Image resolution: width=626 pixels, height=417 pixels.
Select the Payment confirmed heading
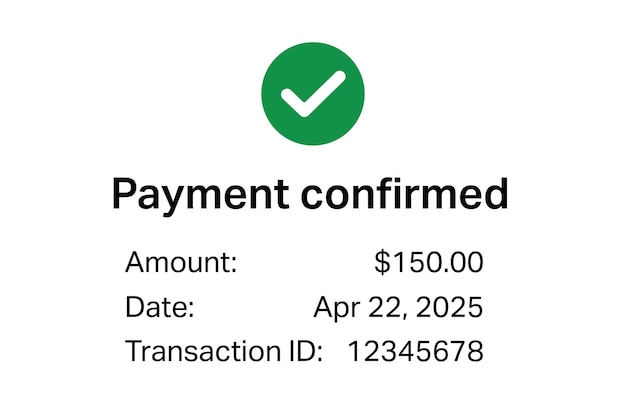[310, 196]
